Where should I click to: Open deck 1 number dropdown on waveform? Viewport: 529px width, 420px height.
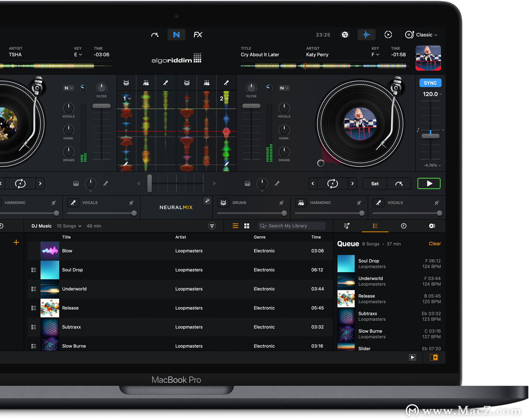tap(127, 98)
